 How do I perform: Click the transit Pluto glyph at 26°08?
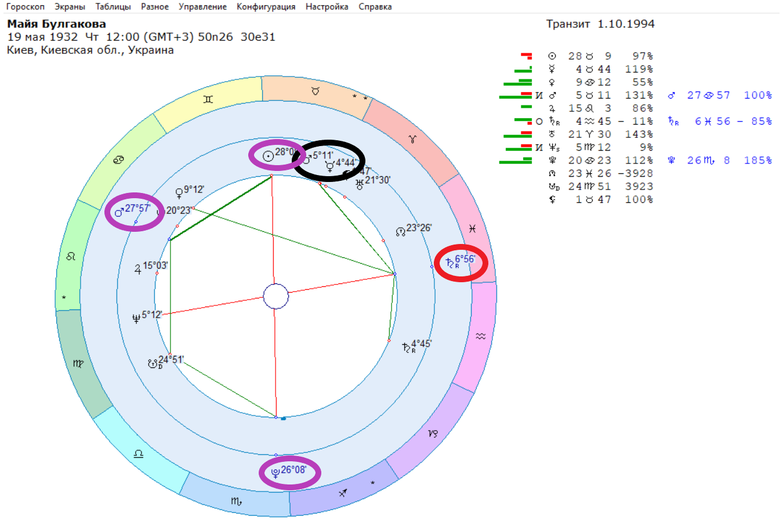pyautogui.click(x=275, y=473)
